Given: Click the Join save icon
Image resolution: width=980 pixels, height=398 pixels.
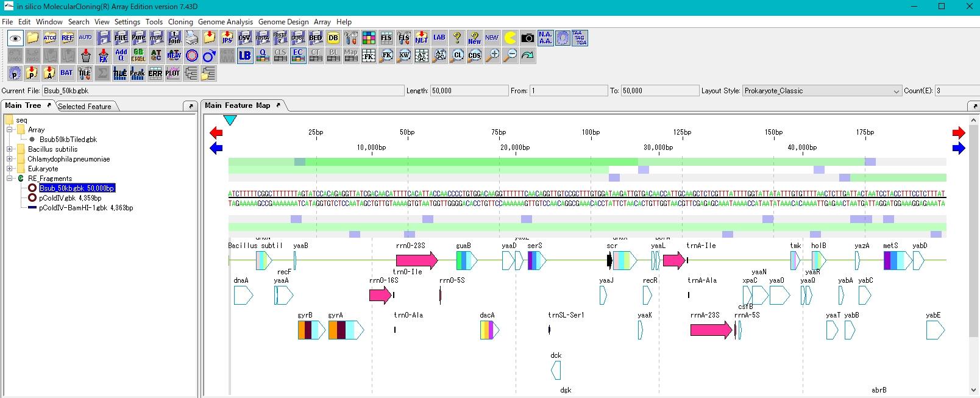Looking at the screenshot, I should click(174, 38).
